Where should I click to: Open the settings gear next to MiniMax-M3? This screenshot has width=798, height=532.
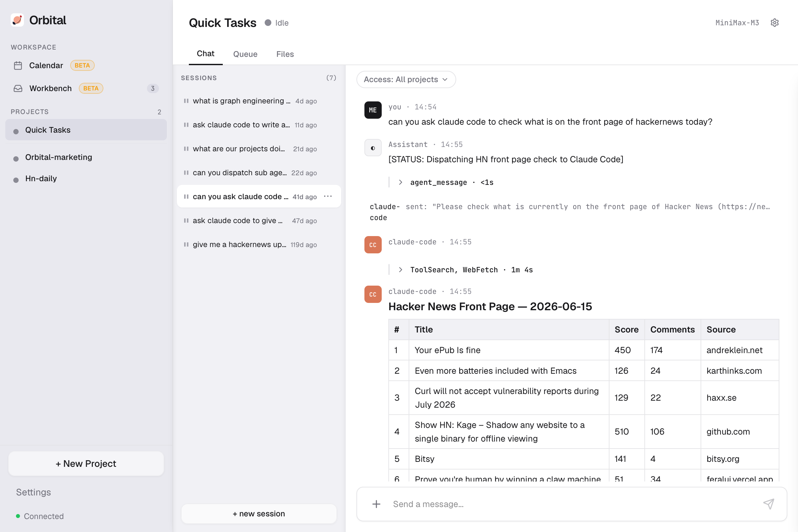(775, 23)
